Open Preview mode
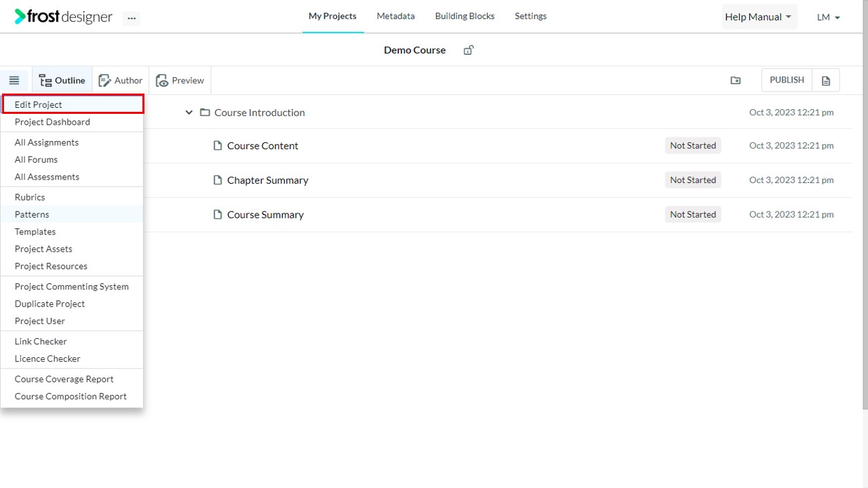The image size is (868, 488). (x=180, y=79)
